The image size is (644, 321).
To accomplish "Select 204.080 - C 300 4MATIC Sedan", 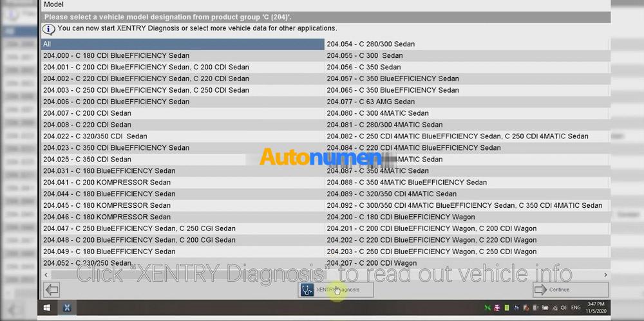I will tap(467, 113).
